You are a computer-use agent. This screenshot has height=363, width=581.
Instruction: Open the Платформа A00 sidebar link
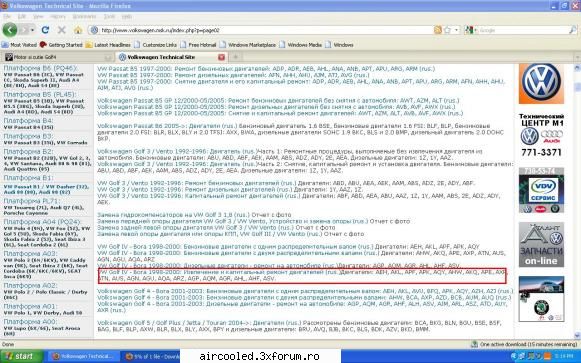tap(30, 322)
